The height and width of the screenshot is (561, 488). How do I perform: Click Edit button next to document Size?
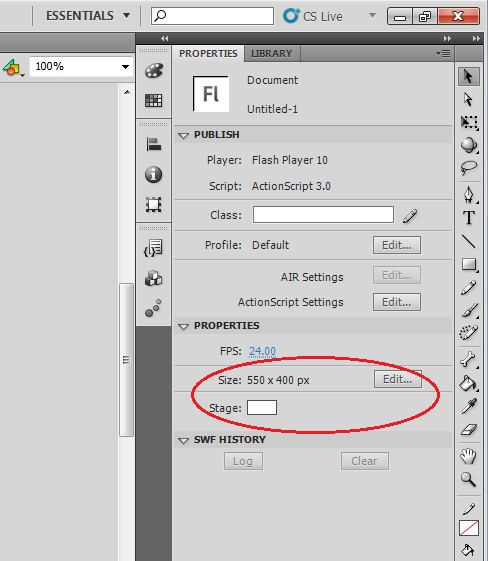tap(397, 379)
